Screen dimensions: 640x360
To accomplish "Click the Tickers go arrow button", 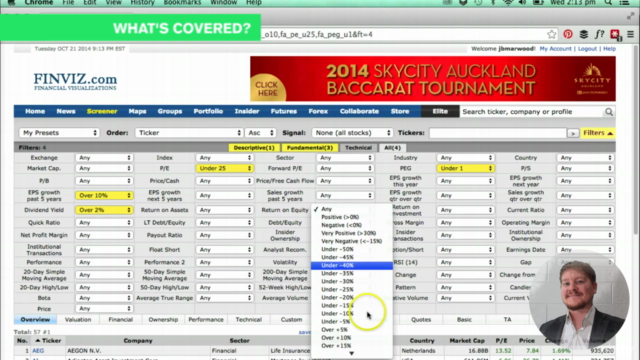I will coord(573,133).
